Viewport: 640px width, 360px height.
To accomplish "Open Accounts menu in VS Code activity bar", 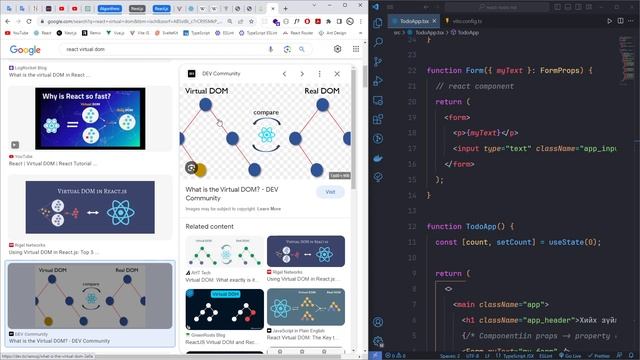I will 378,322.
